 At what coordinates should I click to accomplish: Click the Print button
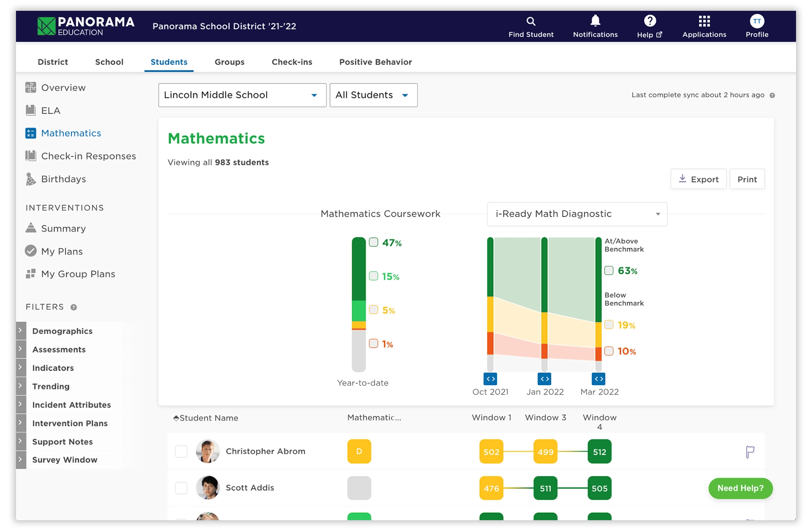(x=747, y=179)
